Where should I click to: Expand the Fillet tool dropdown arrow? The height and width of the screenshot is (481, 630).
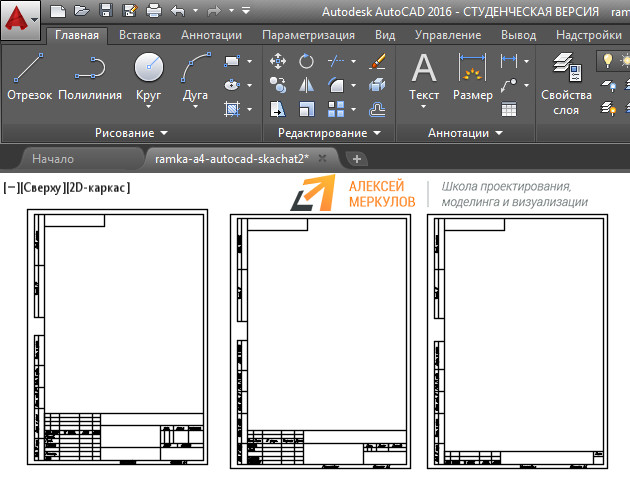(354, 85)
